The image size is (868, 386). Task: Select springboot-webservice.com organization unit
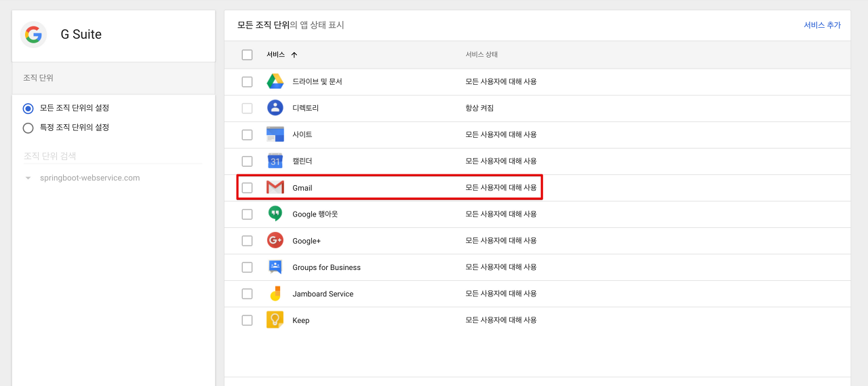point(90,178)
